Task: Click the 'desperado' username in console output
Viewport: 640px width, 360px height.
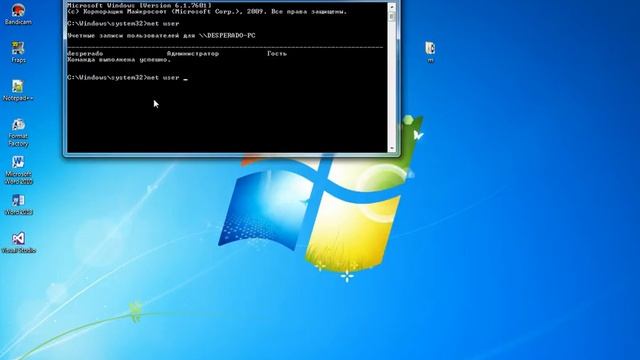Action: (x=85, y=53)
